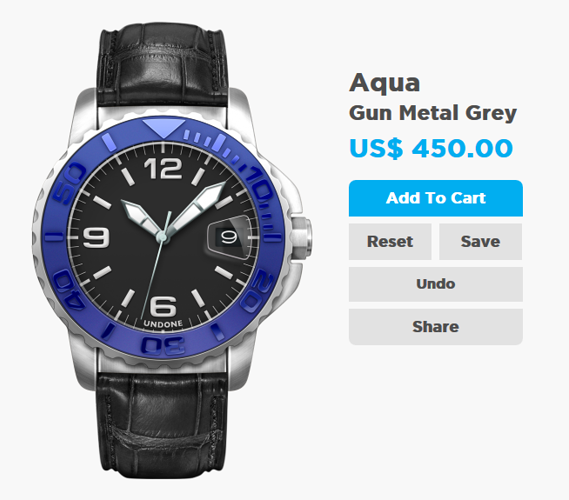The width and height of the screenshot is (569, 500).
Task: Click the US$ 450.00 price text
Action: pos(431,148)
